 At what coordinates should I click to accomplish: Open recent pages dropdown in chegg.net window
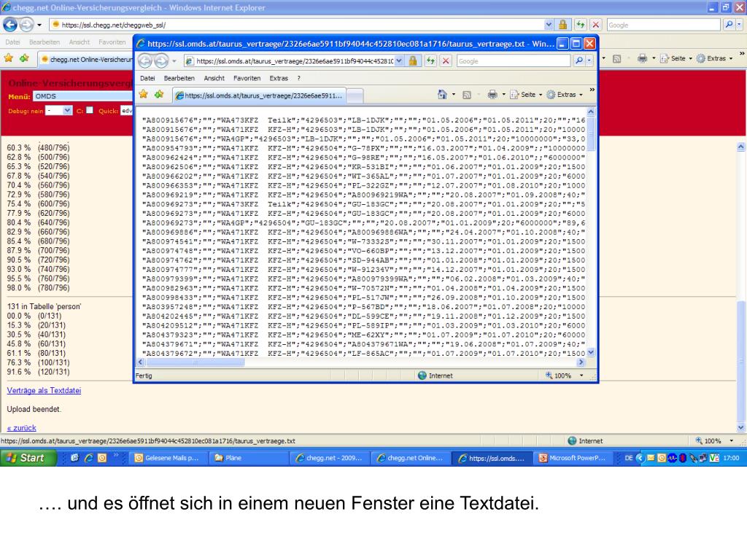coord(39,25)
